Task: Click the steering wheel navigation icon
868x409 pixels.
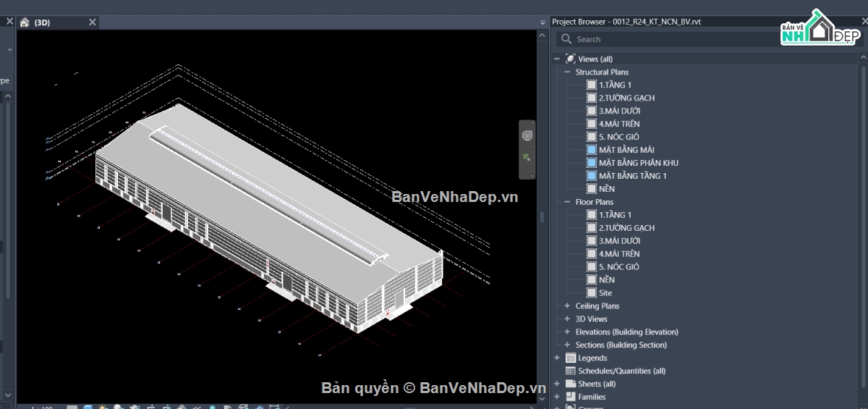Action: click(527, 135)
